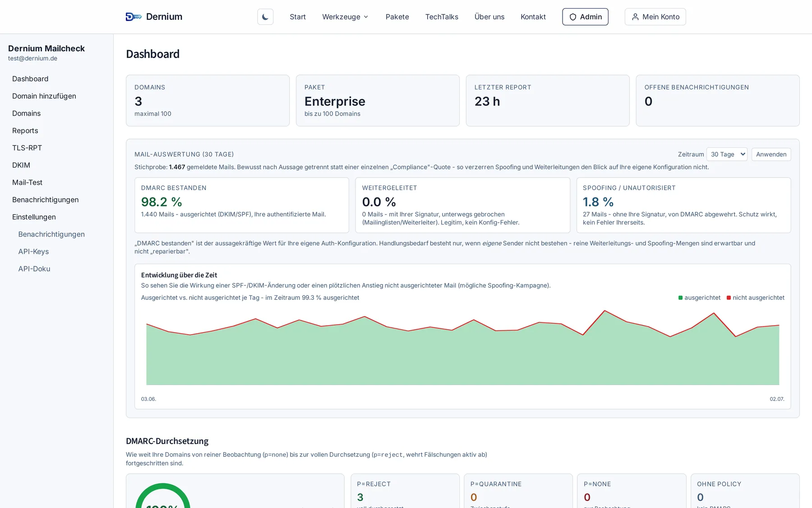This screenshot has height=508, width=812.
Task: Open the Admin area button
Action: pyautogui.click(x=585, y=17)
